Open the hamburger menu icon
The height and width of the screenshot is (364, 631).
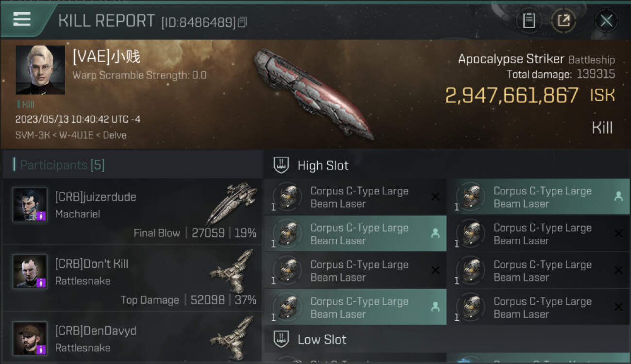pos(22,19)
